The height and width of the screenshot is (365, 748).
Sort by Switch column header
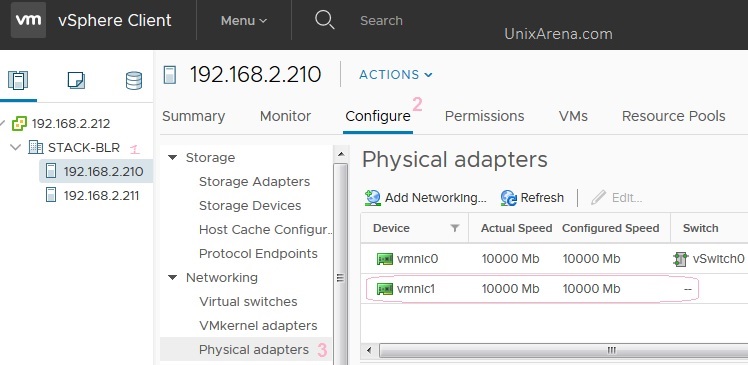[700, 228]
